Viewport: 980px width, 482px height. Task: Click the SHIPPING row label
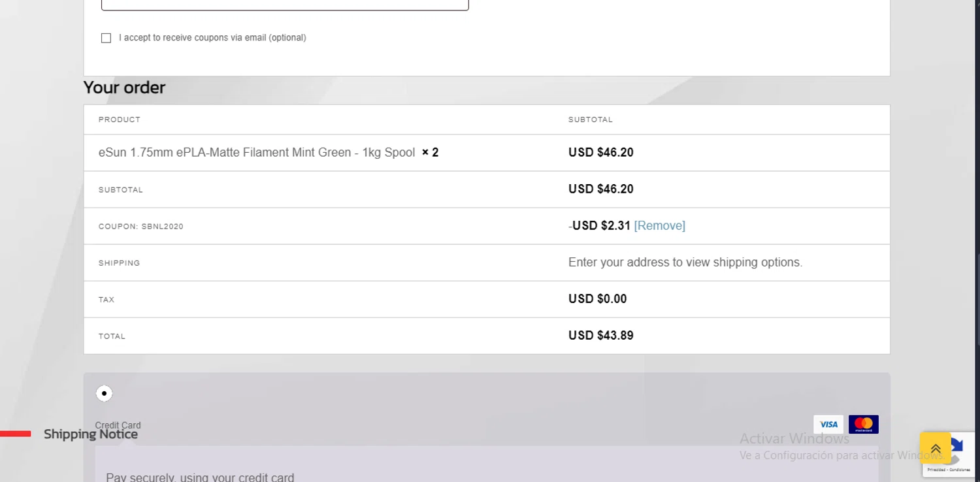pos(120,263)
